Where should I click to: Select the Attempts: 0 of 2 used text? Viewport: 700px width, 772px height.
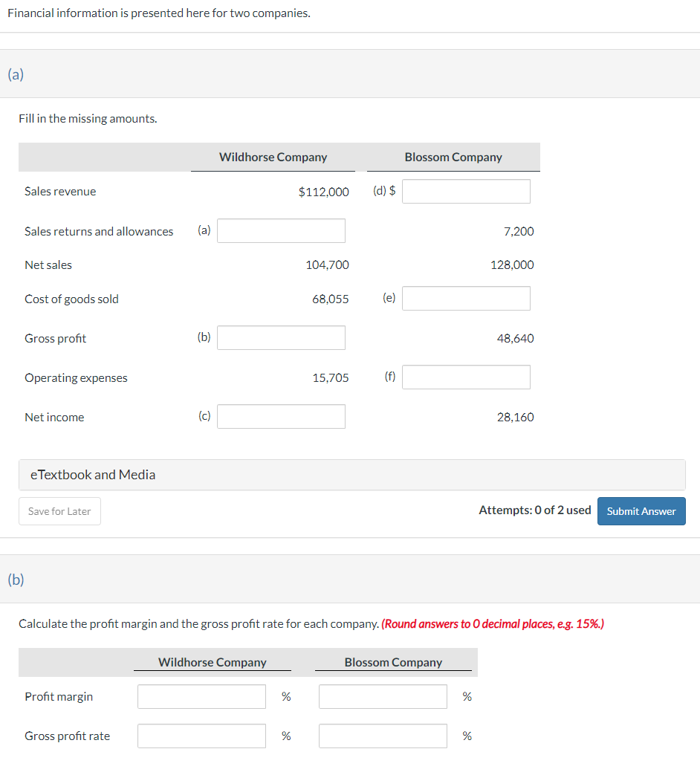coord(535,510)
